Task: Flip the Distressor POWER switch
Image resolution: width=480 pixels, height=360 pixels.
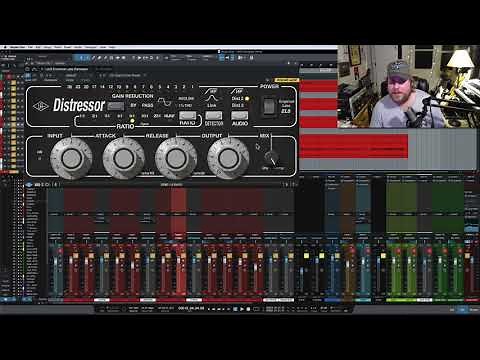Action: click(x=269, y=107)
